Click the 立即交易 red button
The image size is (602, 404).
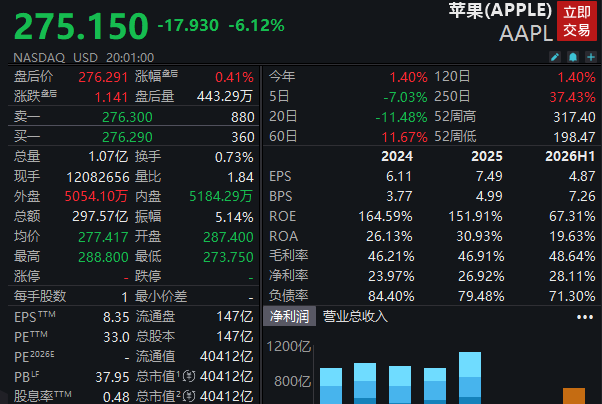coord(577,21)
